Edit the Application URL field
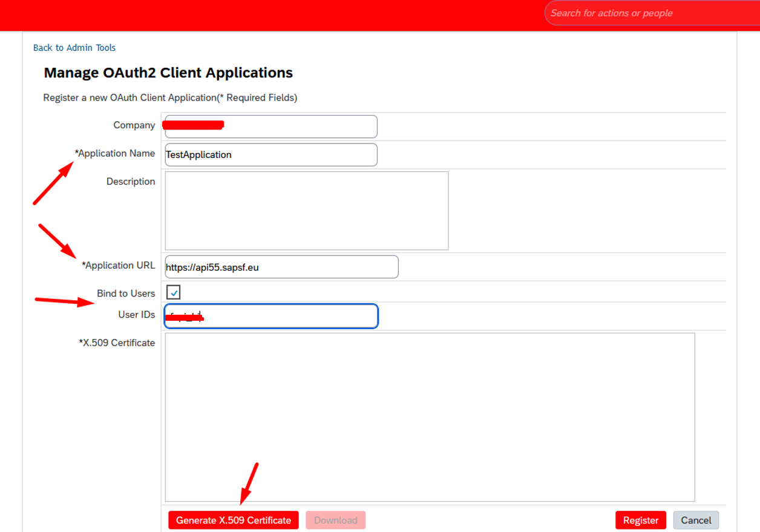 [x=281, y=267]
